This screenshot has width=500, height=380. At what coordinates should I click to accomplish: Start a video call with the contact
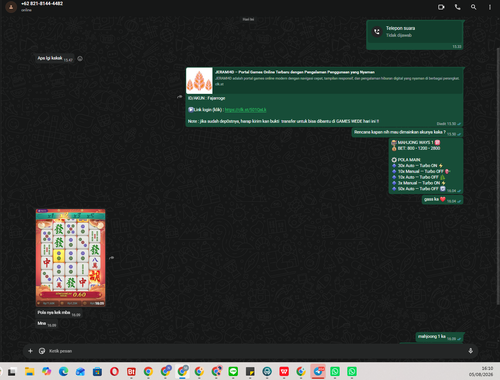[x=441, y=7]
